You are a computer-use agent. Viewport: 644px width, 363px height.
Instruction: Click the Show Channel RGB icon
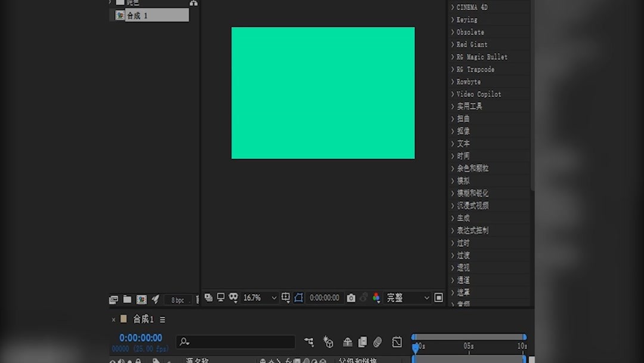tap(376, 297)
